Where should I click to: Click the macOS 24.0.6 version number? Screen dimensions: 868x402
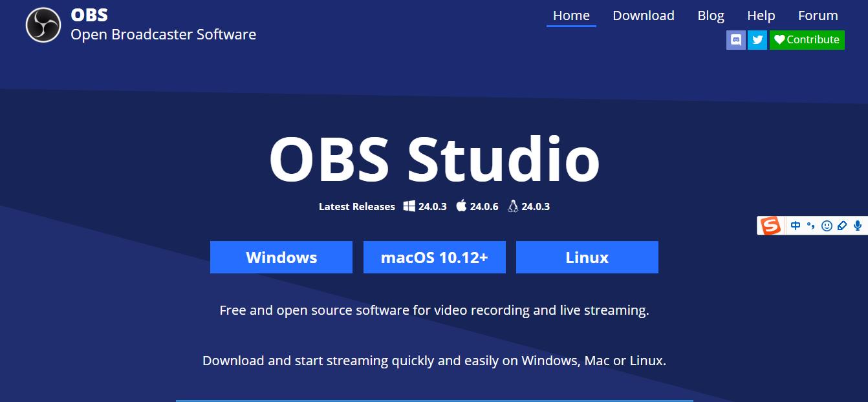click(x=484, y=207)
